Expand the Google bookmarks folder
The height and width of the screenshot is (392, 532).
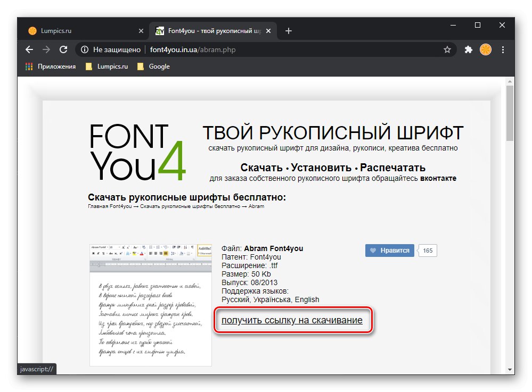point(159,66)
